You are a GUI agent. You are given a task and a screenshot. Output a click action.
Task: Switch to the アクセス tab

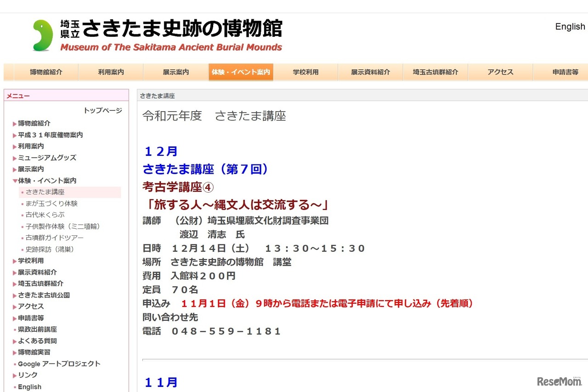(x=501, y=72)
